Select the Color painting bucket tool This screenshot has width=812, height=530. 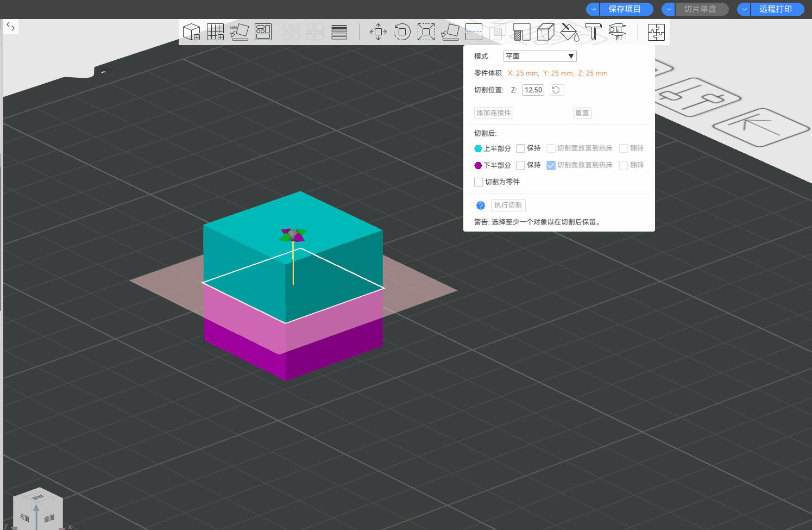(569, 32)
